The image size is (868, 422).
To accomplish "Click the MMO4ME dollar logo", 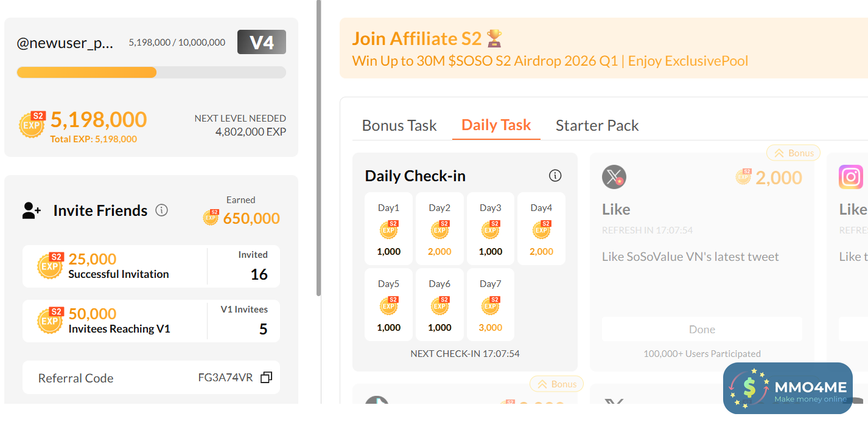I will (x=749, y=389).
